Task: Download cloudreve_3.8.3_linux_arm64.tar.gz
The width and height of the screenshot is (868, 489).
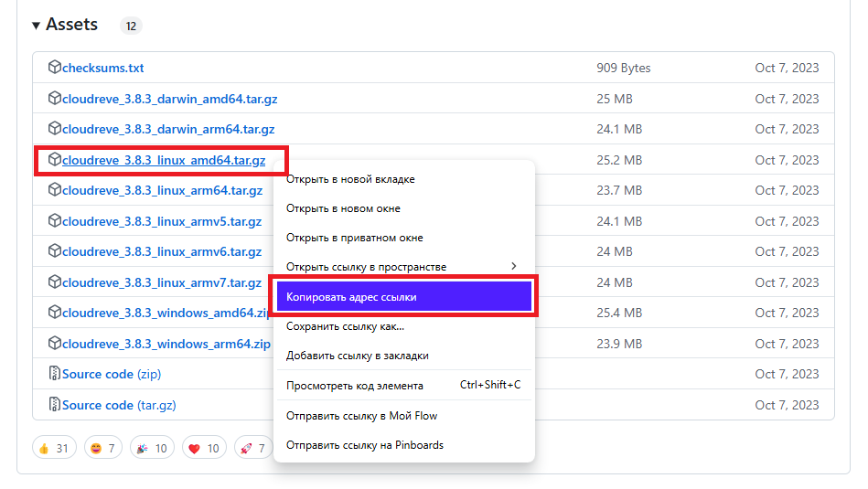Action: point(162,191)
